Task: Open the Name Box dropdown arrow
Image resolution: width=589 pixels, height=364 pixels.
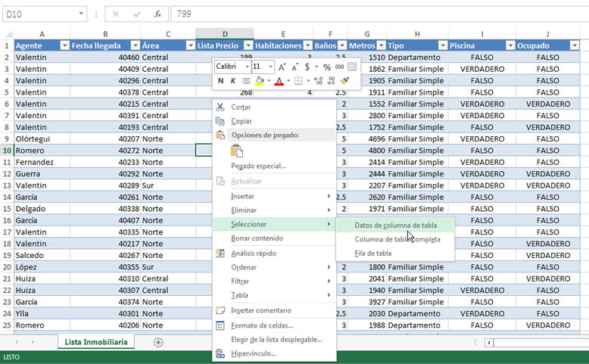Action: (81, 14)
